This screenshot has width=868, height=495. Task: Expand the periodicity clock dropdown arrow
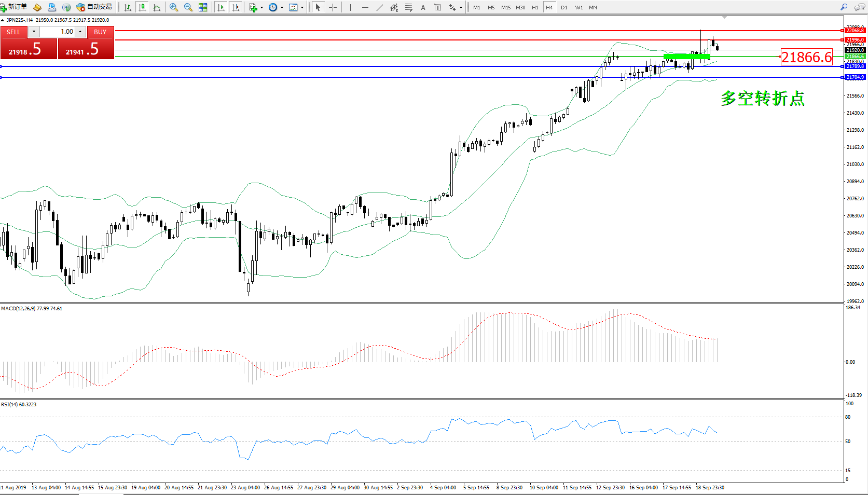[x=282, y=7]
